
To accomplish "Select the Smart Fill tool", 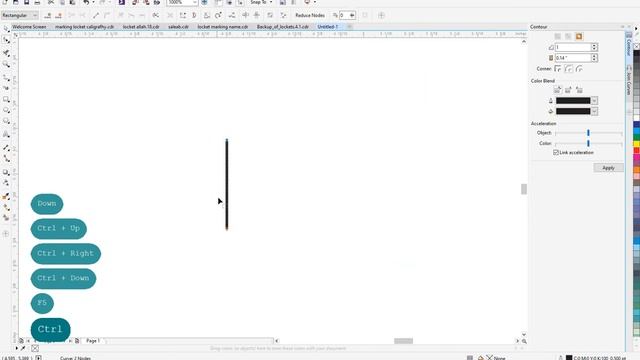I will pyautogui.click(x=6, y=218).
